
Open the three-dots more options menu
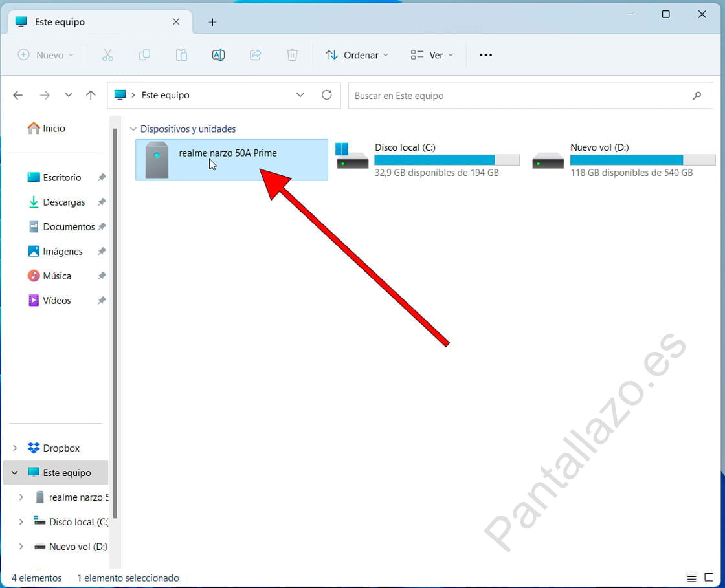(x=485, y=55)
